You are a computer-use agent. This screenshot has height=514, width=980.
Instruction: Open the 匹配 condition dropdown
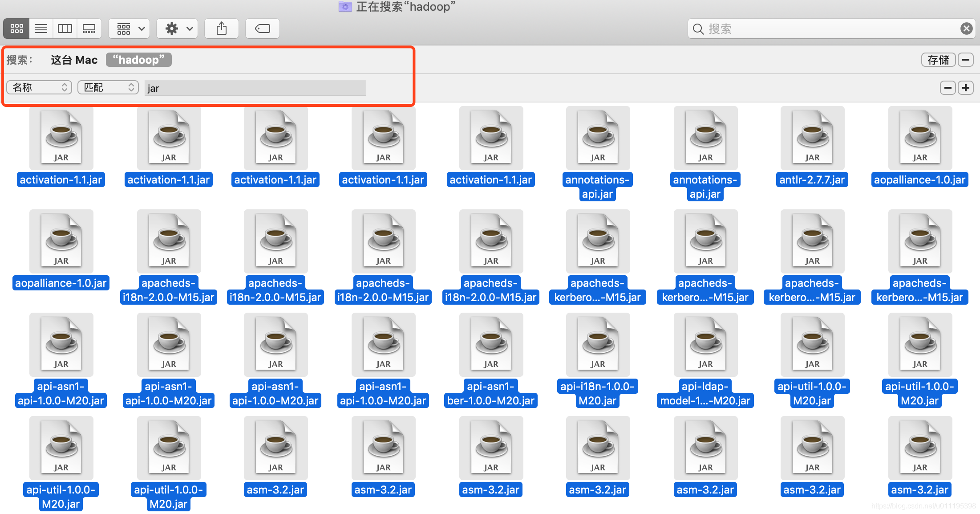108,87
